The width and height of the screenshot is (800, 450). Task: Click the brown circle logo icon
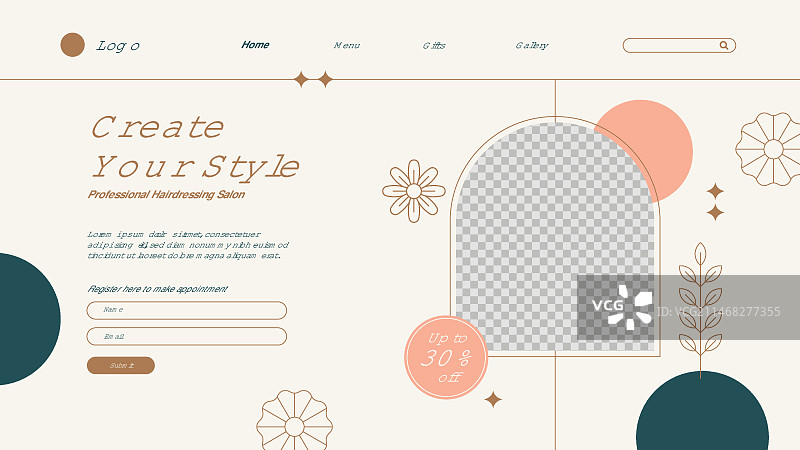click(72, 45)
